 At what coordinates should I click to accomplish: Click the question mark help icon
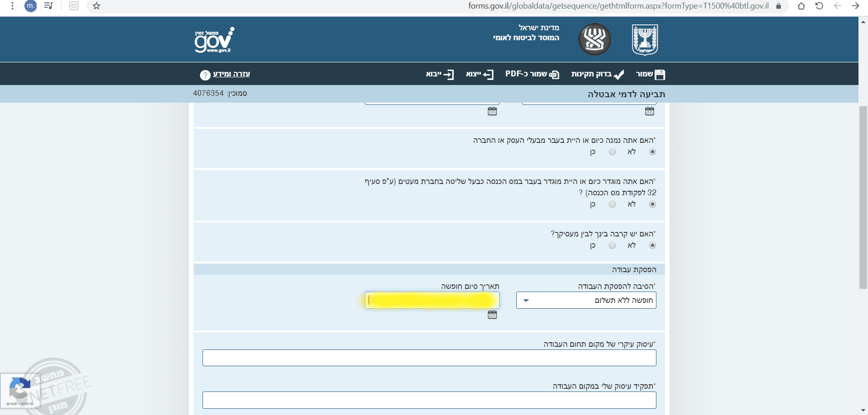coord(205,75)
